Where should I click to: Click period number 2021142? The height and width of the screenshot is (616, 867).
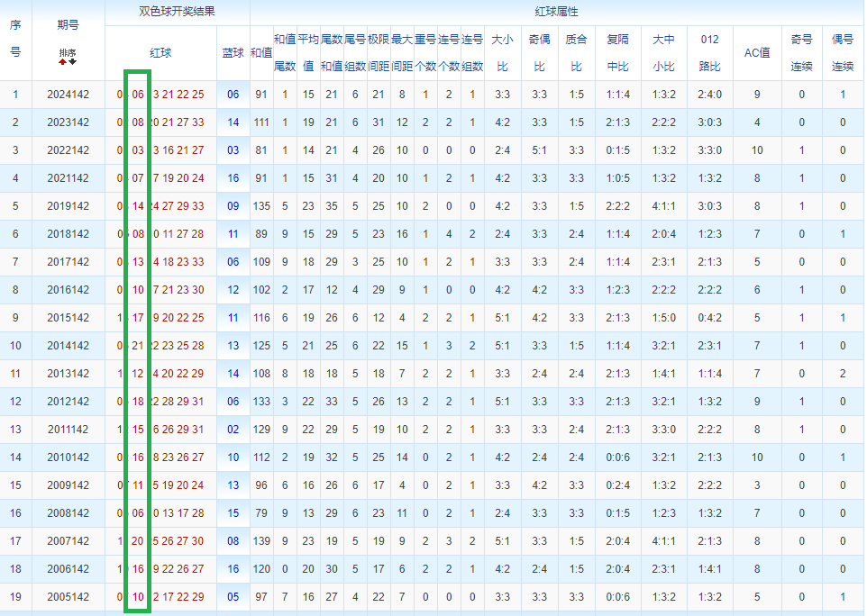pos(68,178)
